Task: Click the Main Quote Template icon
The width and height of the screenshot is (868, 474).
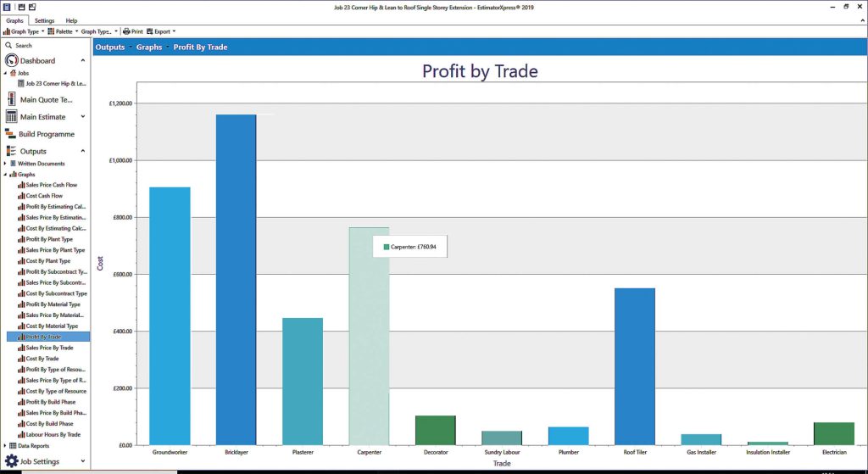Action: pos(11,100)
